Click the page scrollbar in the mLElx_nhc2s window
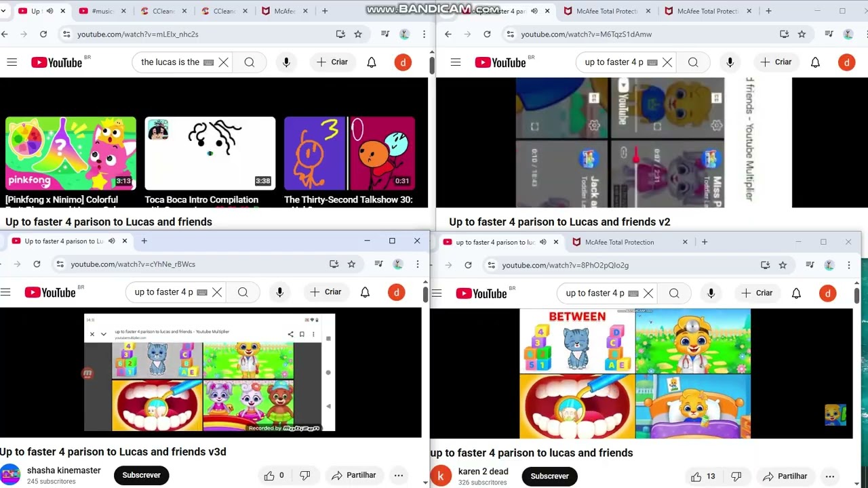Screen dimensions: 868x488 [x=431, y=65]
